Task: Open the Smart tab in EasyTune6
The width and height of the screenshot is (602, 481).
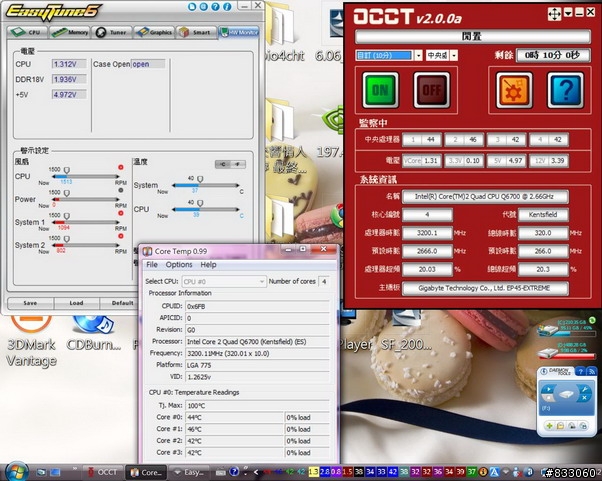Action: 196,33
